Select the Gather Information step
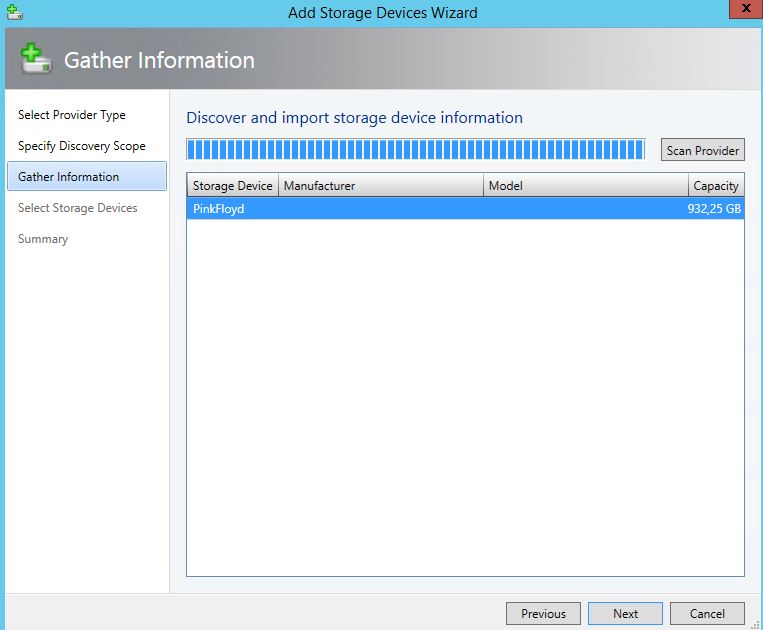Screen dimensions: 763x630 pyautogui.click(x=87, y=176)
